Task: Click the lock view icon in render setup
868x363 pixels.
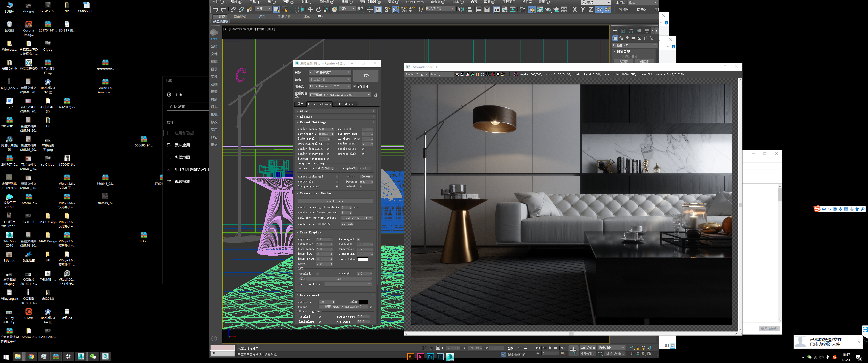Action: point(376,95)
